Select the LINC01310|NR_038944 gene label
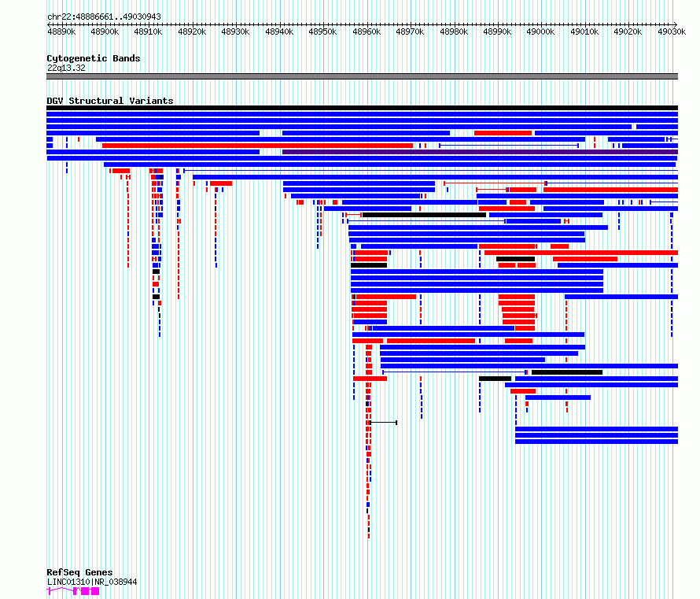The width and height of the screenshot is (700, 599). (92, 582)
